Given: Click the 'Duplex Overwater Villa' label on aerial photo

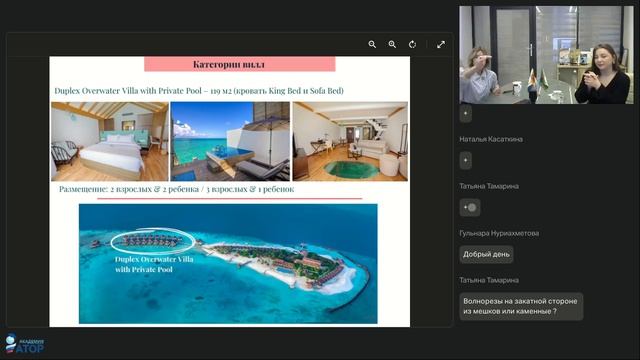Looking at the screenshot, I should 154,264.
